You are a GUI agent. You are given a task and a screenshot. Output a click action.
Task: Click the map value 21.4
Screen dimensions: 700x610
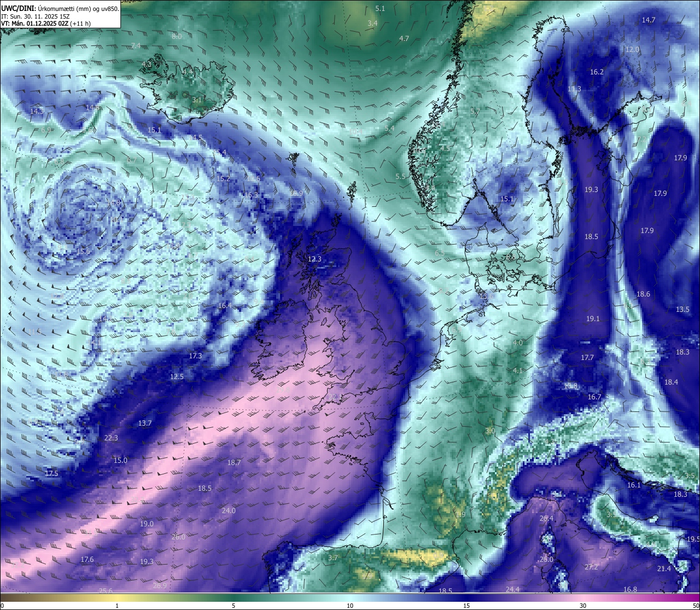coord(664,568)
